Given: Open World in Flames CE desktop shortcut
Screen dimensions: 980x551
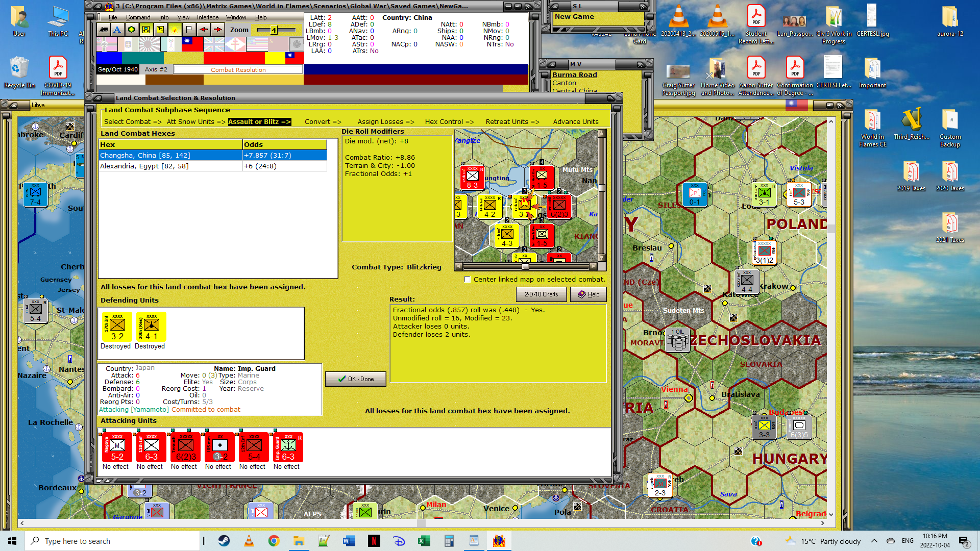Looking at the screenshot, I should pos(872,128).
